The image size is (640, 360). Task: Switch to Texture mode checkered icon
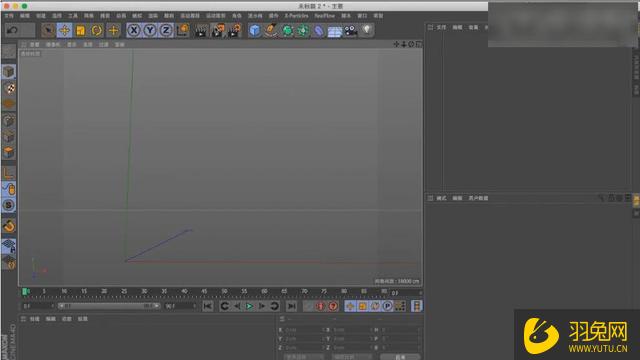(9, 88)
